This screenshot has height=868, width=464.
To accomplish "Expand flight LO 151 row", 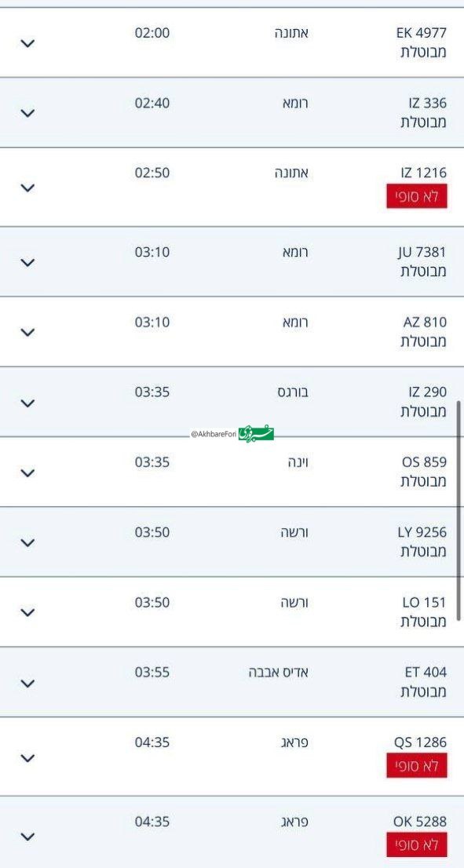I will (x=27, y=612).
